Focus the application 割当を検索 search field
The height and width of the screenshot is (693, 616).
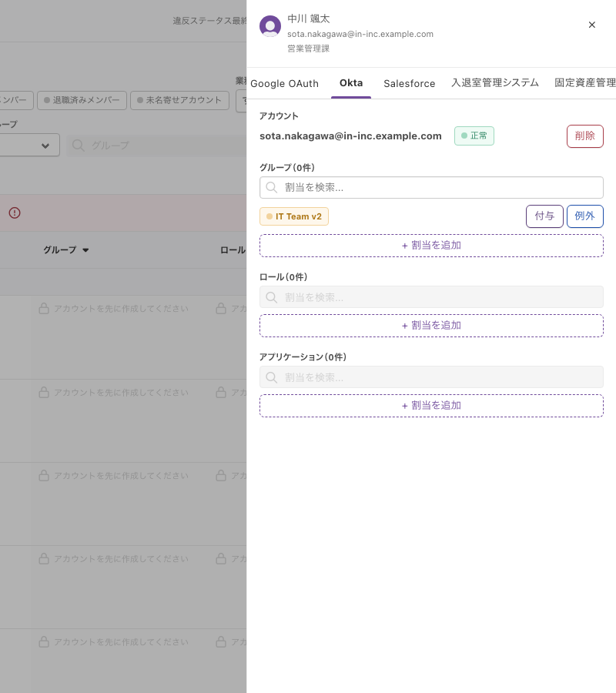(431, 377)
